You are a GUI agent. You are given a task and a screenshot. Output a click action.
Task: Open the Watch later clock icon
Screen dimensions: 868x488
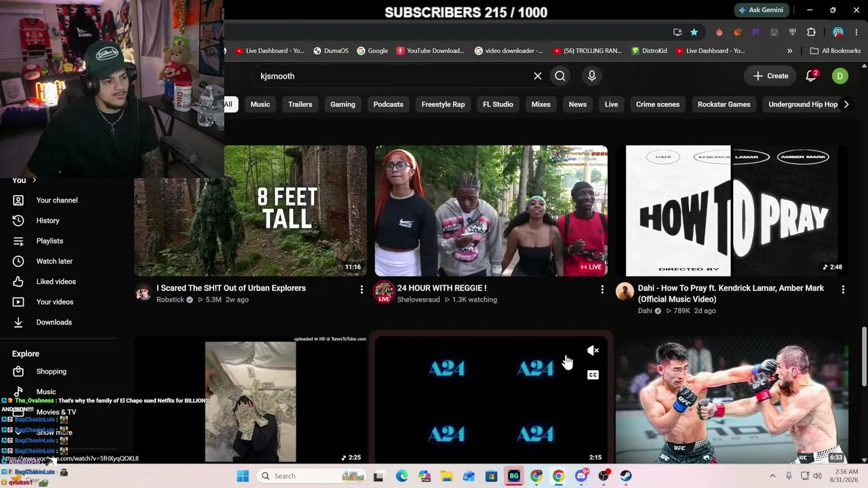(18, 261)
